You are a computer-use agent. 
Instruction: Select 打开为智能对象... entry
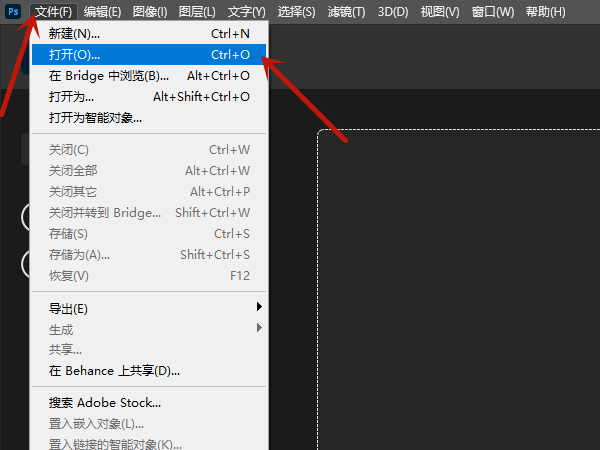pos(149,117)
